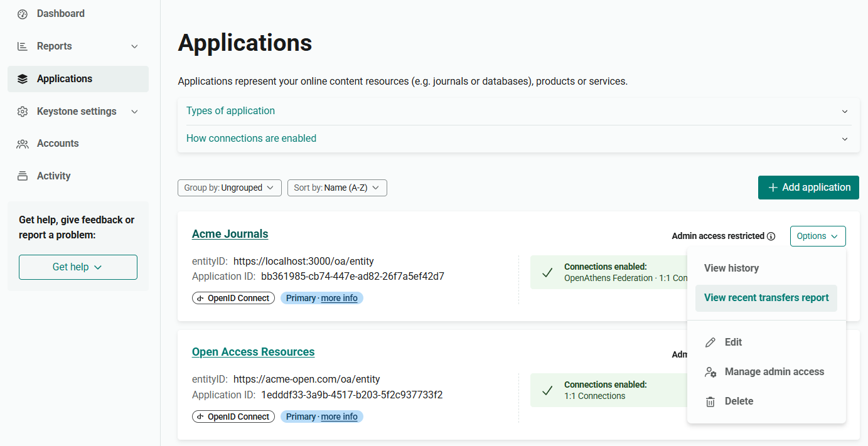Expand How connections are enabled section
Viewport: 868px width, 446px height.
click(518, 139)
